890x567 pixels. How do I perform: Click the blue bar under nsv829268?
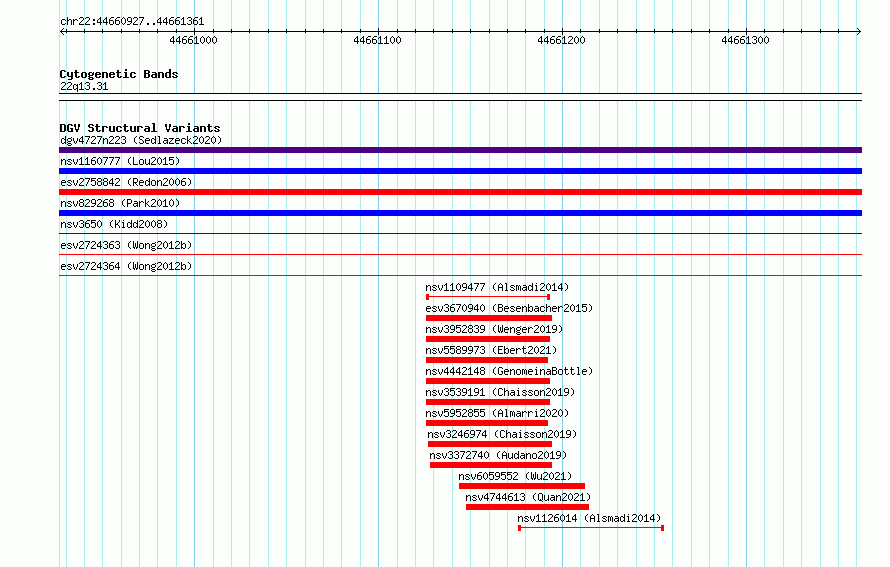coord(460,213)
